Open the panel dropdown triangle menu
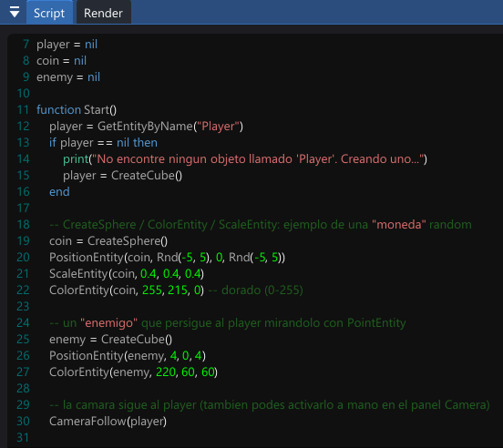 click(x=15, y=12)
